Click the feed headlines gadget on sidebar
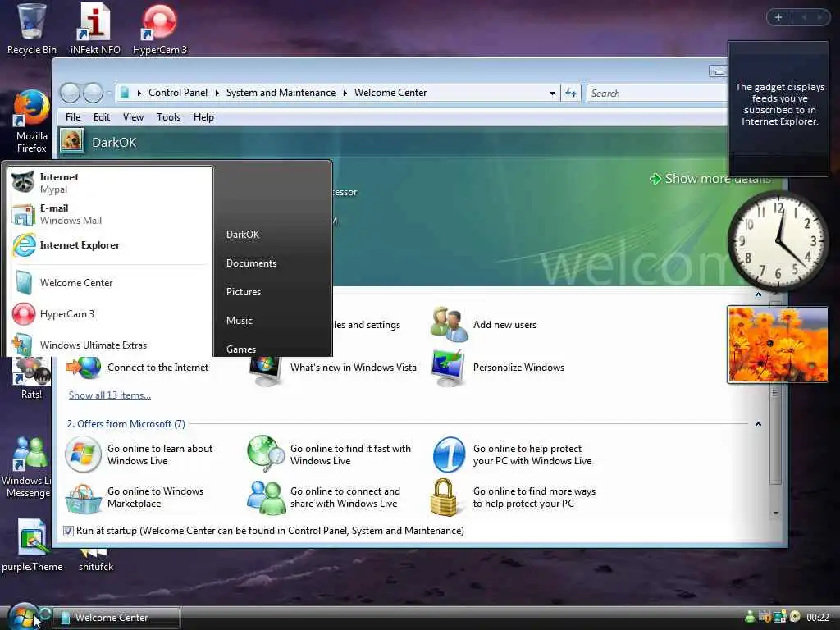Viewport: 840px width, 630px height. (778, 109)
